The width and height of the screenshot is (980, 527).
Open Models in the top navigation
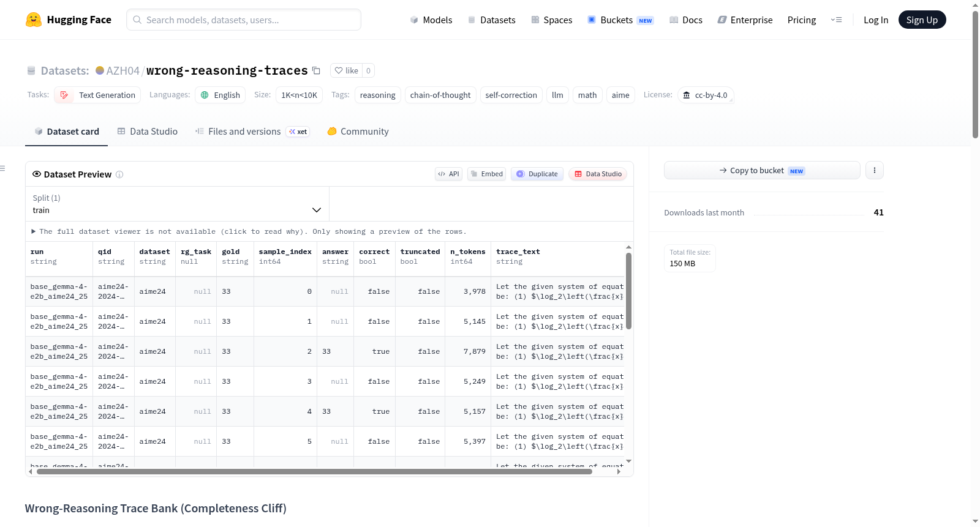(x=431, y=20)
